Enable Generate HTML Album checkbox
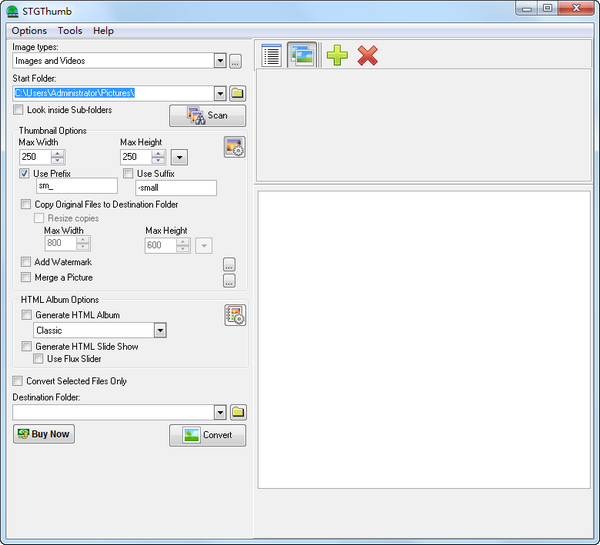This screenshot has height=545, width=600. 26,315
